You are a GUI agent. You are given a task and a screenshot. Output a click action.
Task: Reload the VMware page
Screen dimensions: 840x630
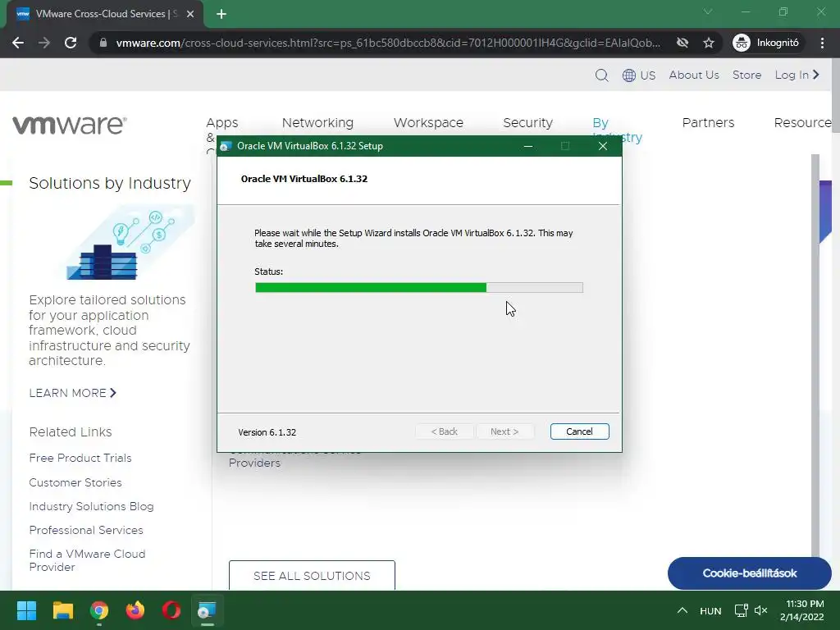[x=71, y=43]
